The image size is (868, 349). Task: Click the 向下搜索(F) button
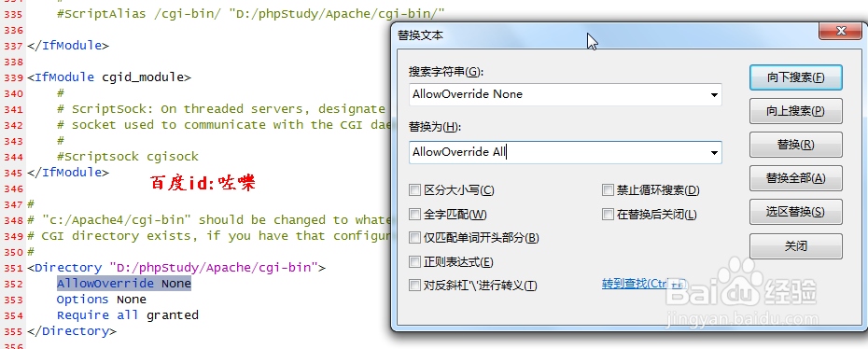pos(795,77)
